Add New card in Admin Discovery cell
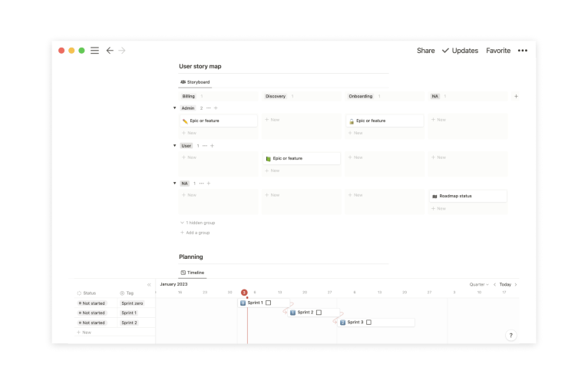The width and height of the screenshot is (588, 384). pyautogui.click(x=273, y=120)
